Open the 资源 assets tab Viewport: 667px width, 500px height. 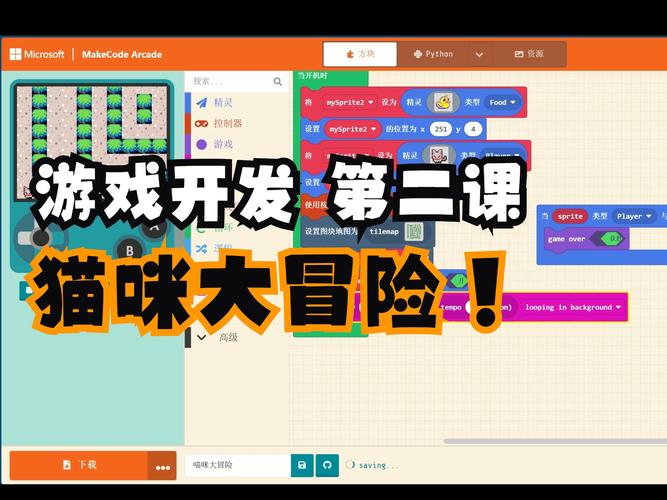[529, 54]
